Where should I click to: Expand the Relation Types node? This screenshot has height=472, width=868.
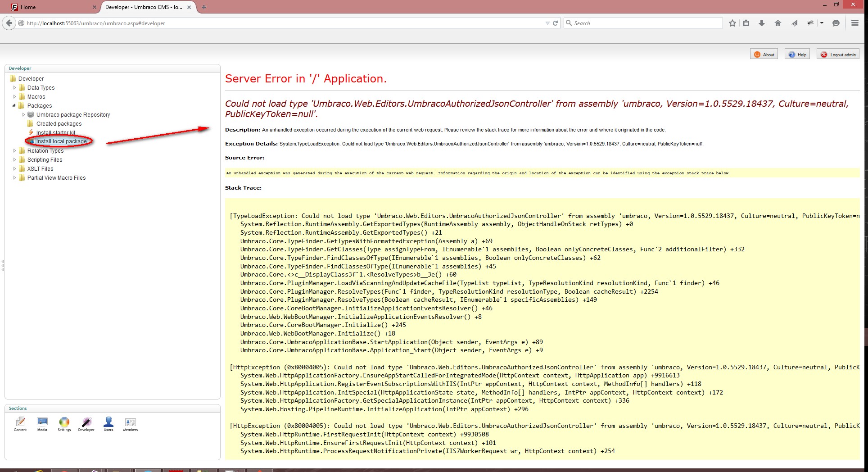coord(14,150)
